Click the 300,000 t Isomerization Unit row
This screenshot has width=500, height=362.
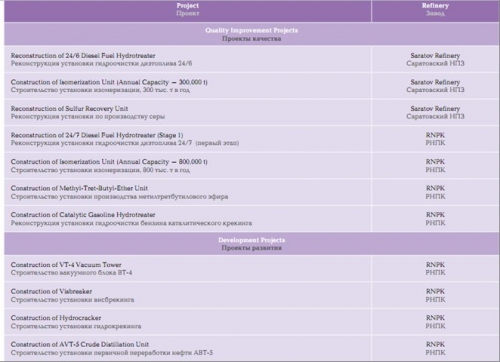pos(252,86)
